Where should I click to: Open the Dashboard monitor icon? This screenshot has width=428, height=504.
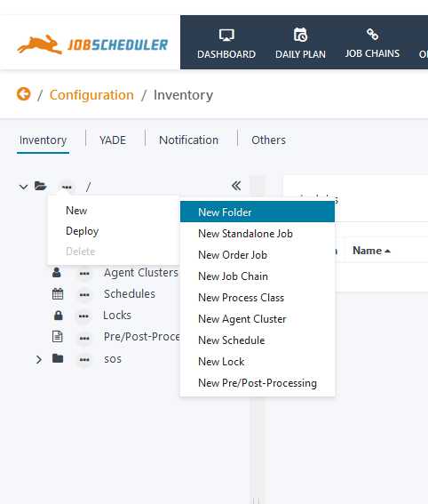226,35
